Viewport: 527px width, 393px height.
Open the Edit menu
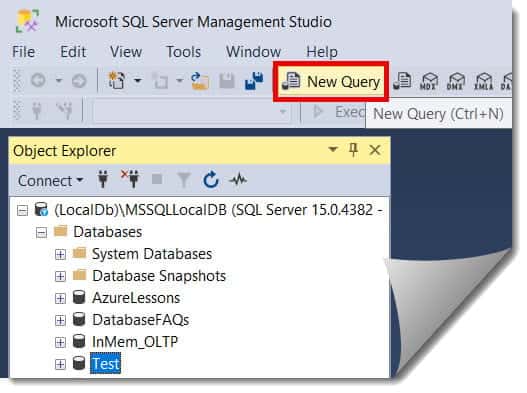pos(73,52)
